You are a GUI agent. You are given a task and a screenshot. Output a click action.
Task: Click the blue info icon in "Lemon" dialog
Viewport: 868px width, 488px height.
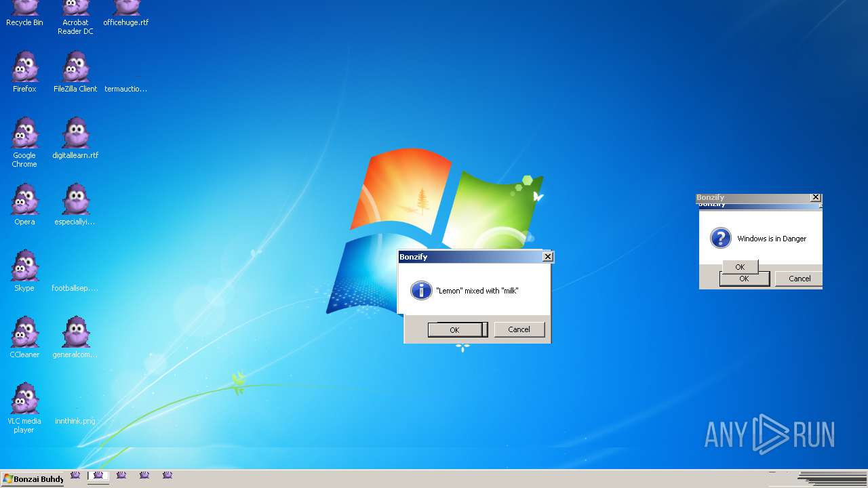pyautogui.click(x=421, y=290)
